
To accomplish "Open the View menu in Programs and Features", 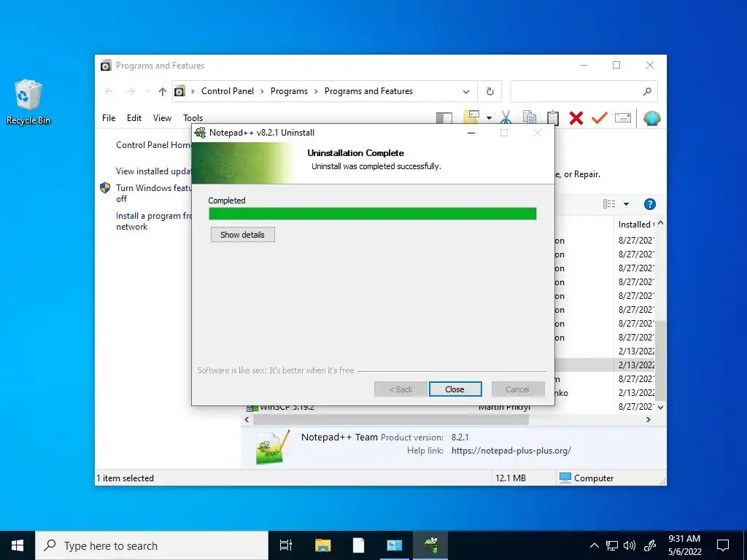I will (162, 117).
